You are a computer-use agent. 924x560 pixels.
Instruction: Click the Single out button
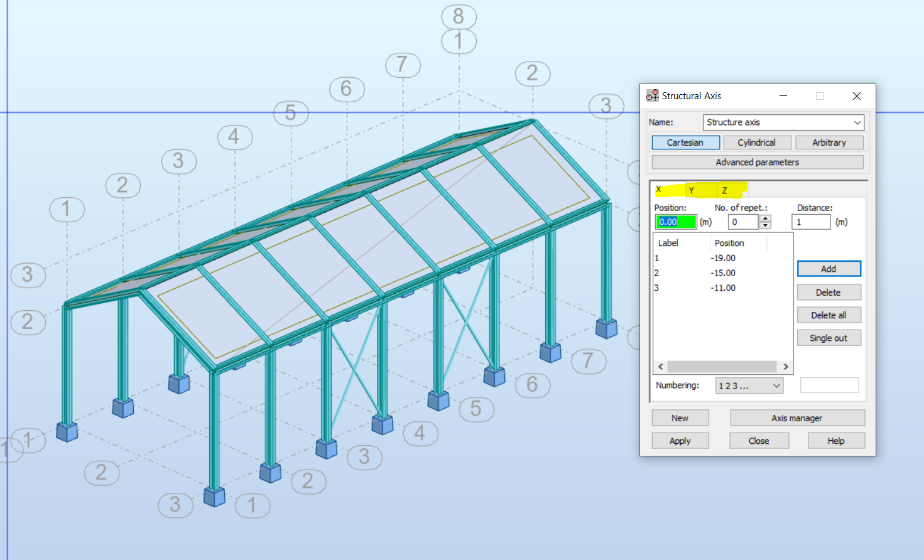pyautogui.click(x=829, y=338)
